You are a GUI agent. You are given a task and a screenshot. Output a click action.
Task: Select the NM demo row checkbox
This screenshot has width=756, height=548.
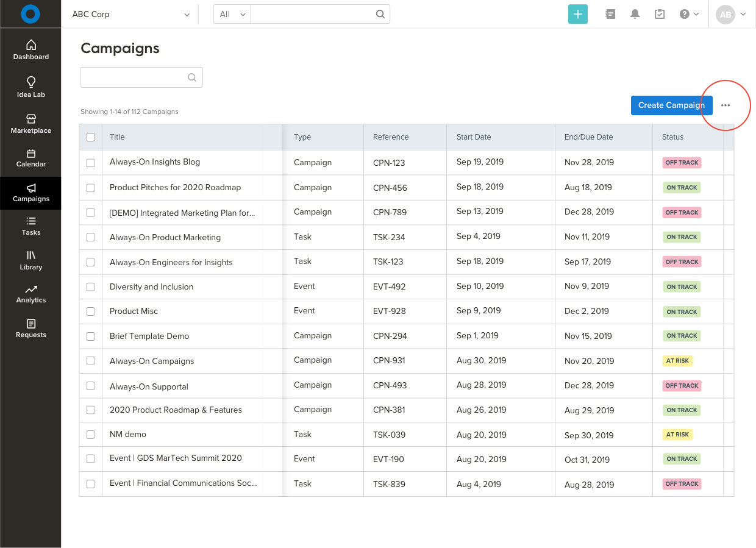pos(91,435)
